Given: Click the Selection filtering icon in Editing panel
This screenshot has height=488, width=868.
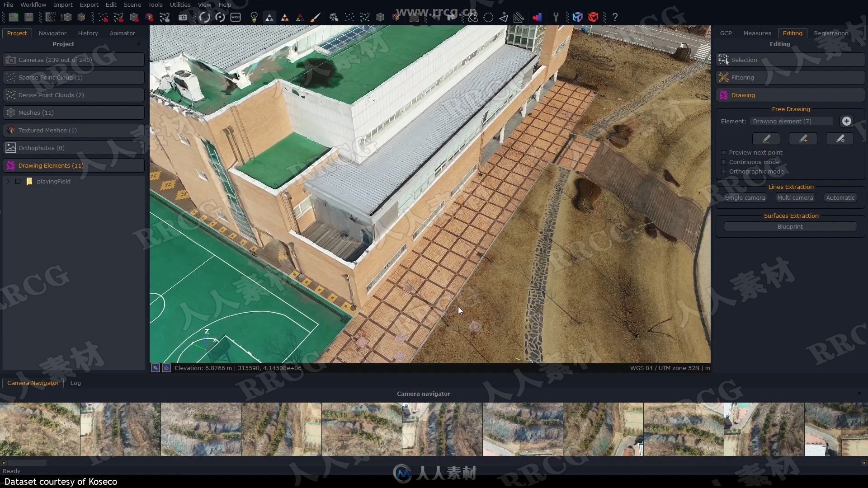Looking at the screenshot, I should 723,59.
